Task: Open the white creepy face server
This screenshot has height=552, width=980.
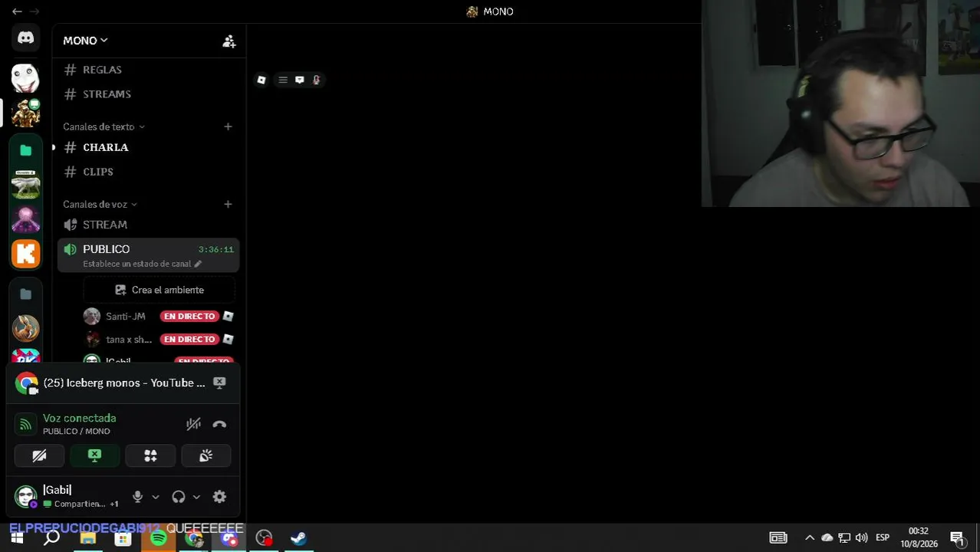Action: [25, 77]
